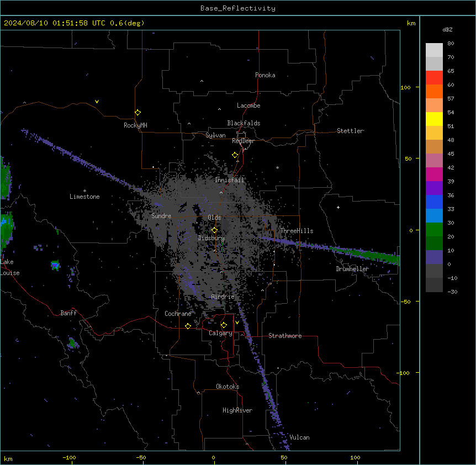Click the Calgary city label
Viewport: 476px width, 465px height.
(220, 333)
